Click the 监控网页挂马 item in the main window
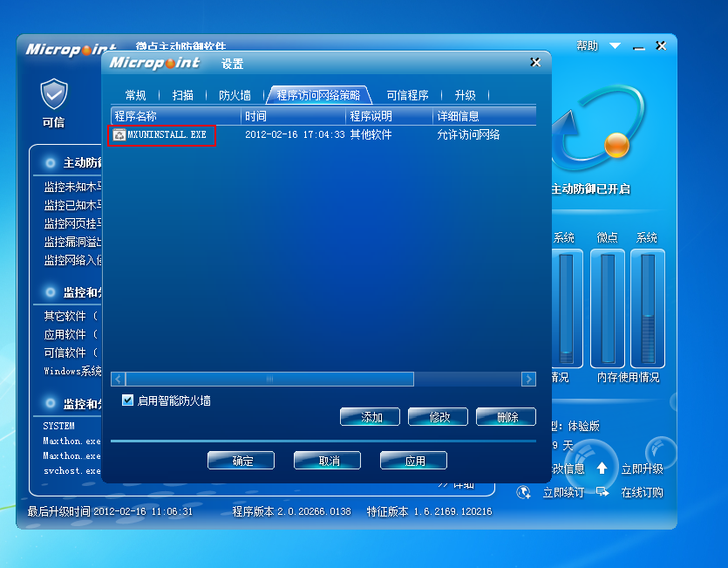The height and width of the screenshot is (568, 728). coord(73,223)
